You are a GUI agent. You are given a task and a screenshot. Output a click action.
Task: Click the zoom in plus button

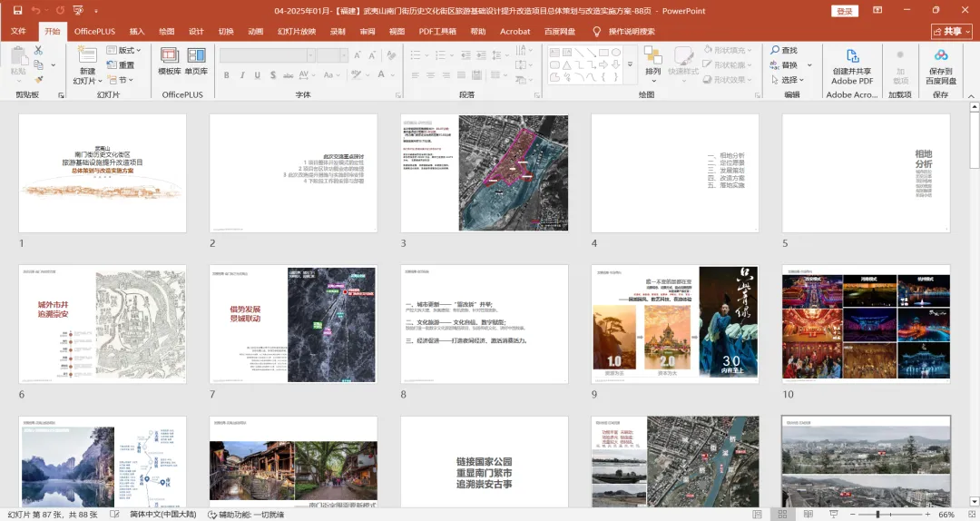927,514
